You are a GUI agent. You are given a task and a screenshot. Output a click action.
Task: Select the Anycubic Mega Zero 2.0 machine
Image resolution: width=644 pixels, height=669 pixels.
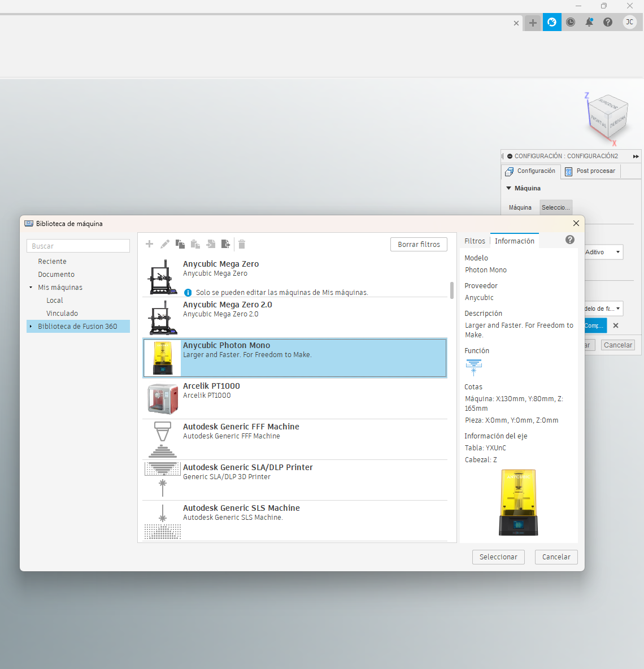(295, 317)
